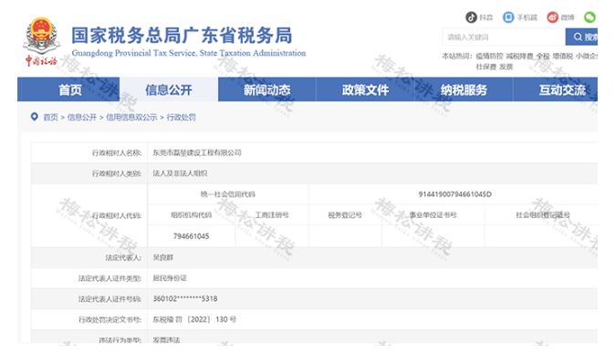The image size is (615, 364).
Task: Open the 纳税服务 navigation menu
Action: click(464, 89)
